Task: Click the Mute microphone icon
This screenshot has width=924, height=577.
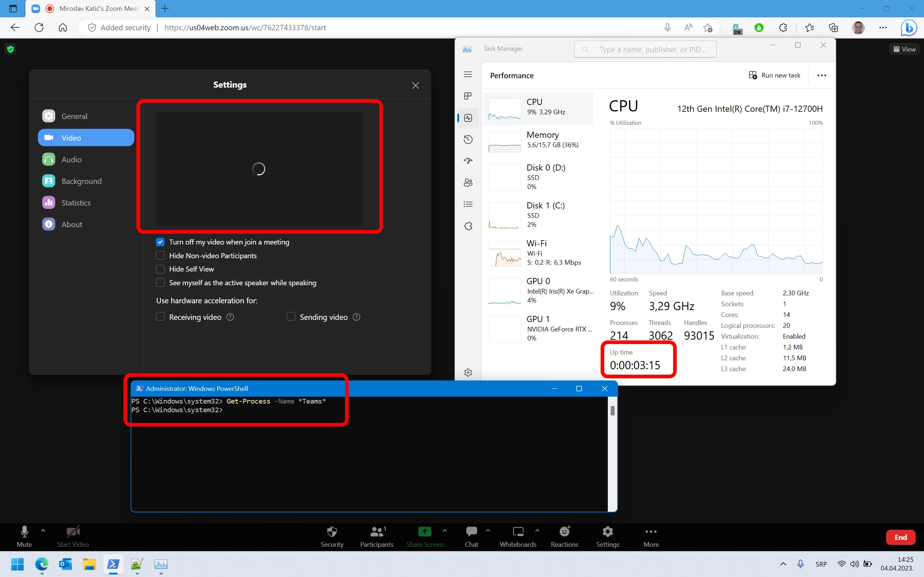Action: [x=24, y=532]
